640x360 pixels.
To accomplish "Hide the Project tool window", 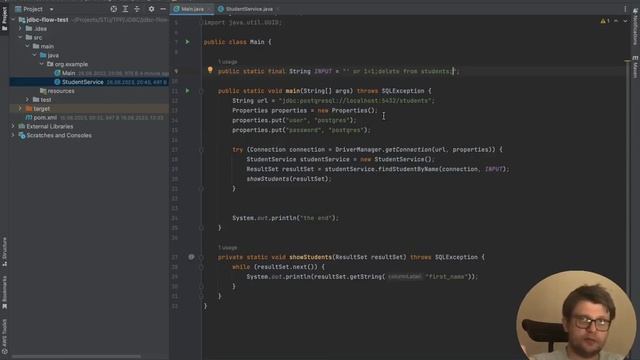I will pyautogui.click(x=163, y=9).
